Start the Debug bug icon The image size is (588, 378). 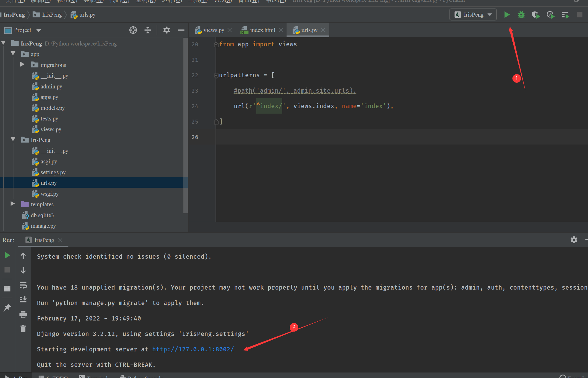pyautogui.click(x=521, y=15)
